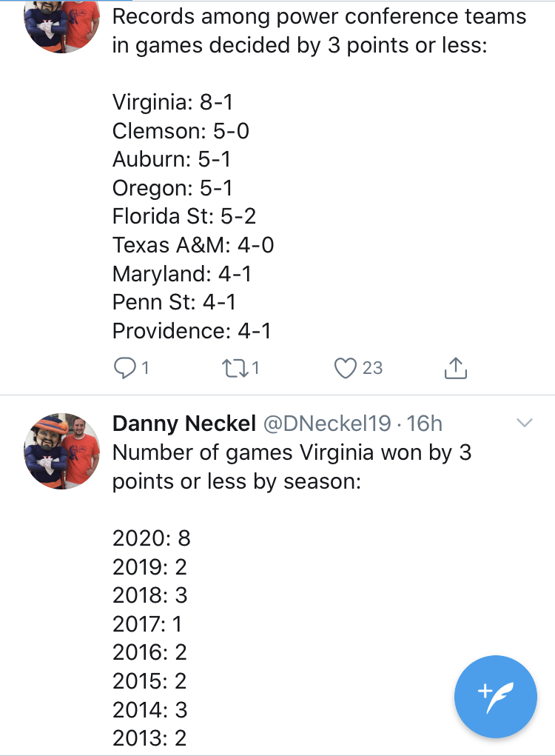Tap the '2013: 2' line
The width and height of the screenshot is (555, 756).
coord(149,738)
